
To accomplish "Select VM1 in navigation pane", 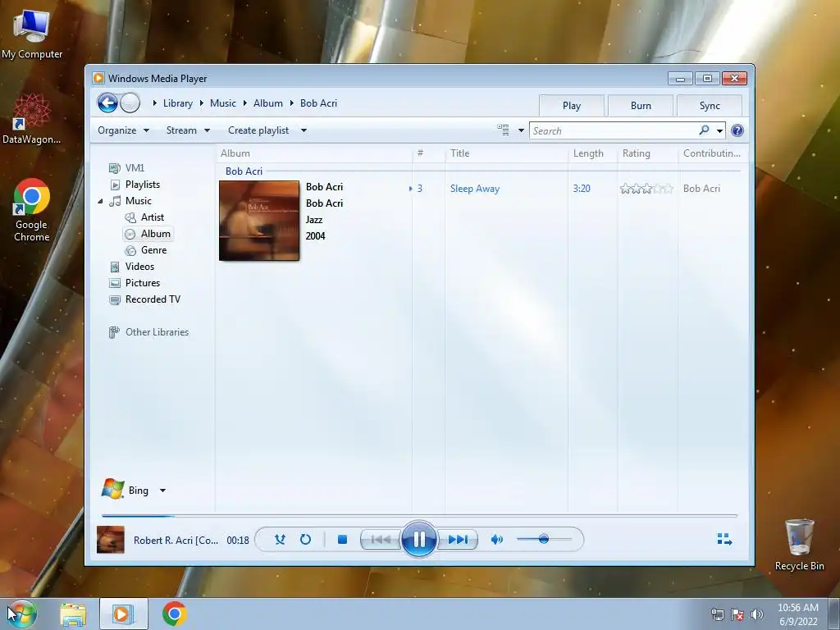I will click(135, 167).
